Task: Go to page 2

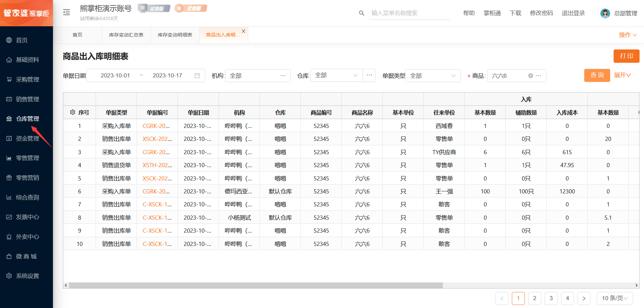Action: coord(534,298)
